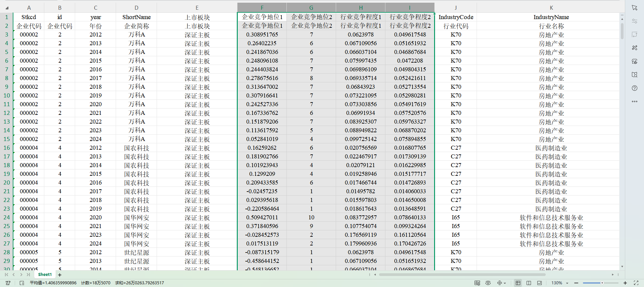Open the help question mark icon
Viewport: 644px width, 287px height.
[634, 88]
